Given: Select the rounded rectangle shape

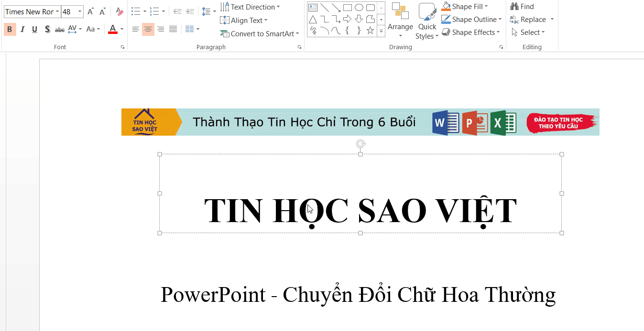Looking at the screenshot, I should coord(371,7).
